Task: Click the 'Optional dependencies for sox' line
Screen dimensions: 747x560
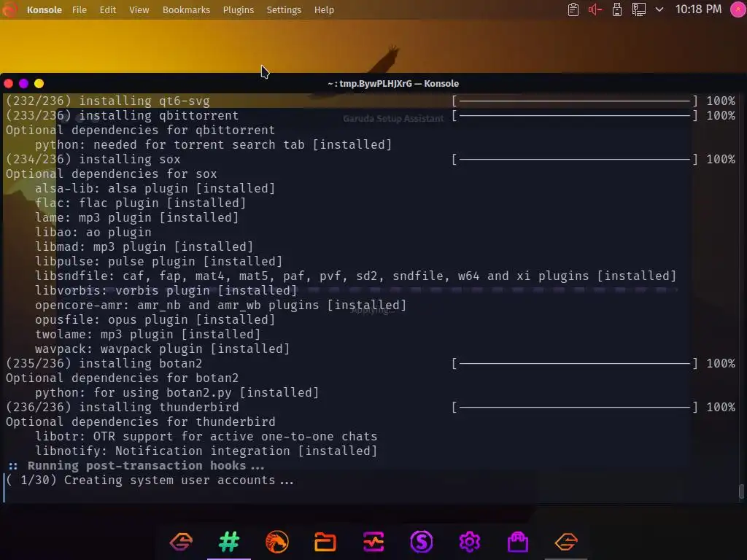Action: pyautogui.click(x=112, y=174)
